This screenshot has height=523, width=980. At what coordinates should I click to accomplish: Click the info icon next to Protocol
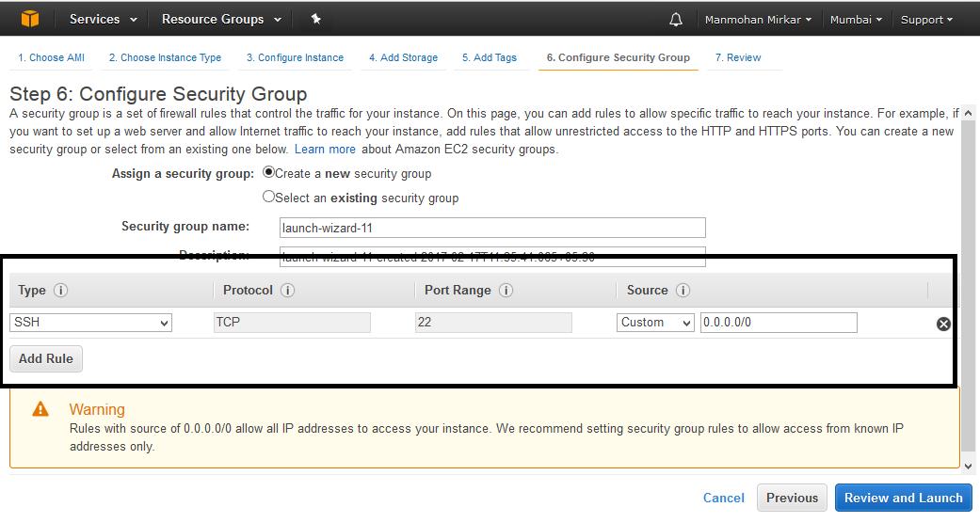288,291
